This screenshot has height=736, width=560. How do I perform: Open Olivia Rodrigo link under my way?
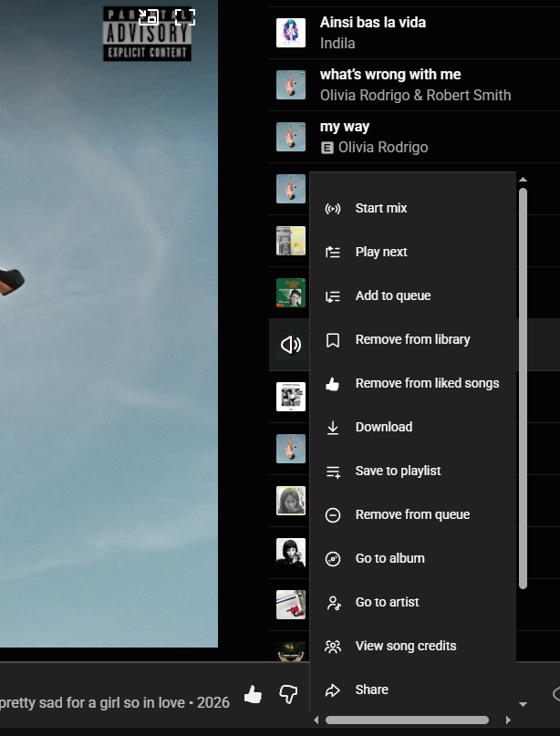click(383, 148)
